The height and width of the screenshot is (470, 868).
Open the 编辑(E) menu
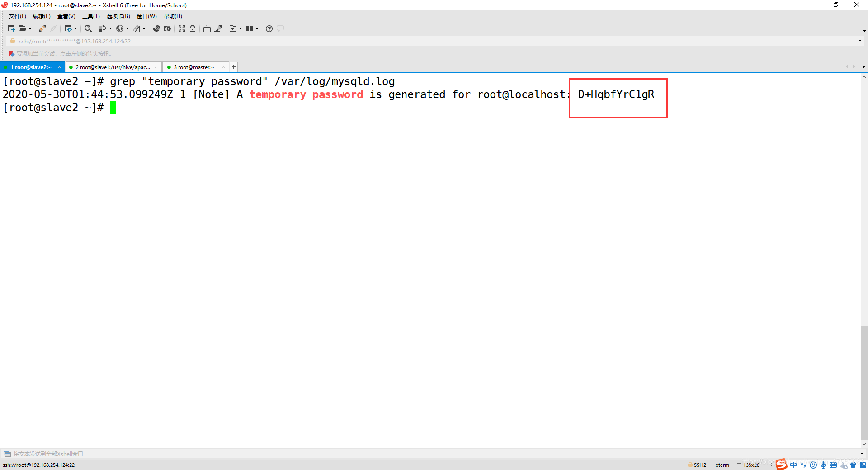tap(42, 16)
